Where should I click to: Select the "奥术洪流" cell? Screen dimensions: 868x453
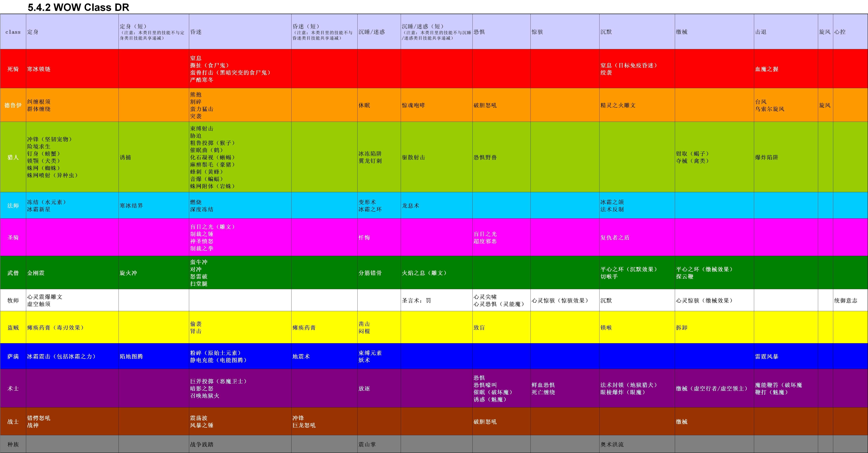[637, 444]
